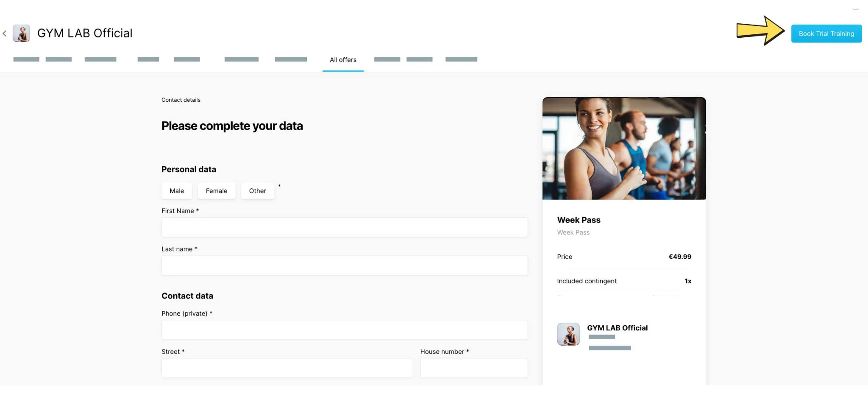Click the GYM LAB Official page title
Screen dimensions: 868x394
pos(85,33)
